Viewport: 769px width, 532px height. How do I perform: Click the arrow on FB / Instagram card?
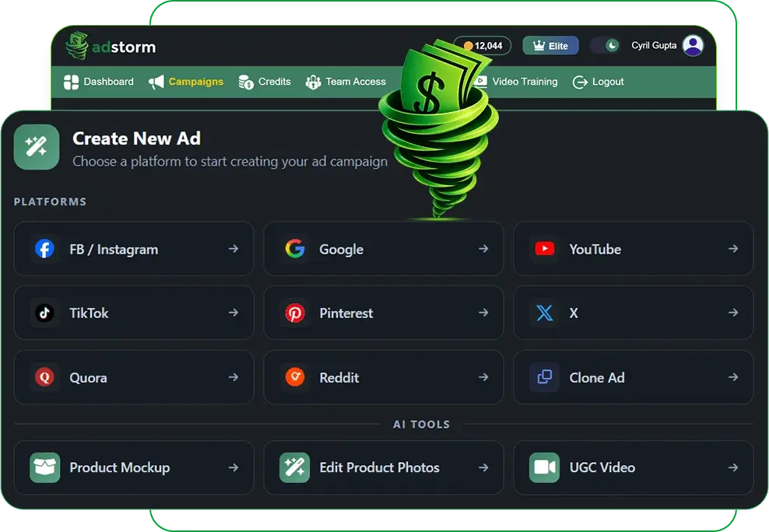(x=234, y=249)
